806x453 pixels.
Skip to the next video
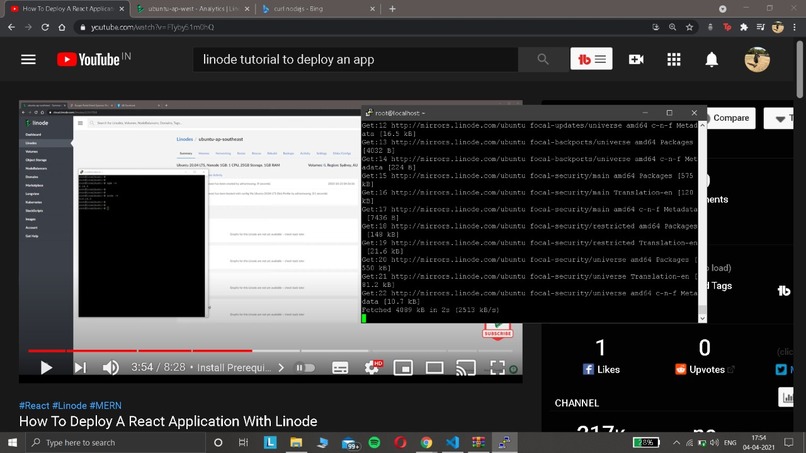80,368
